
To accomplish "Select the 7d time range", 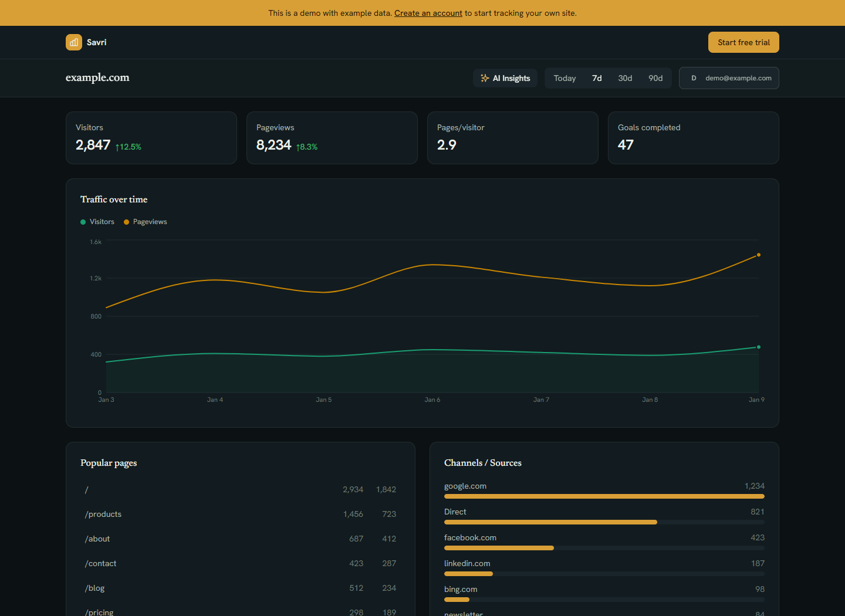I will tap(597, 78).
